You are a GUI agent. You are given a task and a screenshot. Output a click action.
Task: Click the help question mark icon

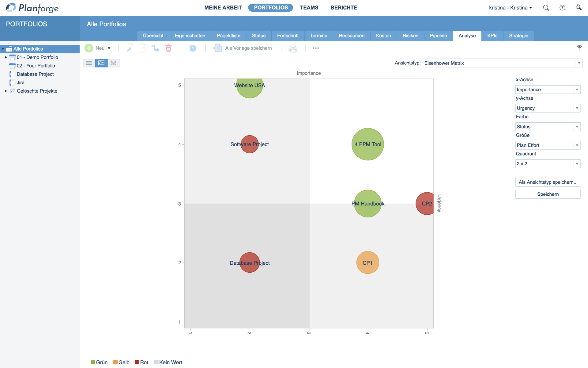(563, 8)
